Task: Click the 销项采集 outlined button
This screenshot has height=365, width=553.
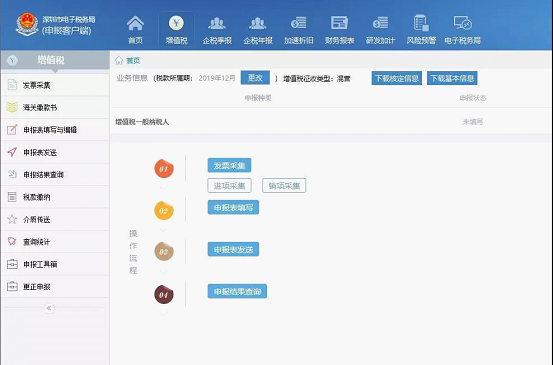Action: [x=284, y=185]
